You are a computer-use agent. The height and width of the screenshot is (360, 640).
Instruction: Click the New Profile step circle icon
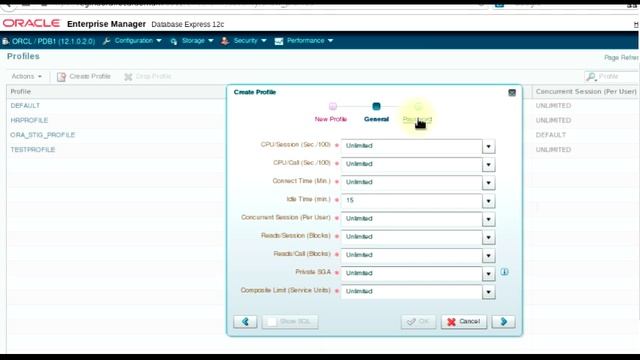point(333,107)
